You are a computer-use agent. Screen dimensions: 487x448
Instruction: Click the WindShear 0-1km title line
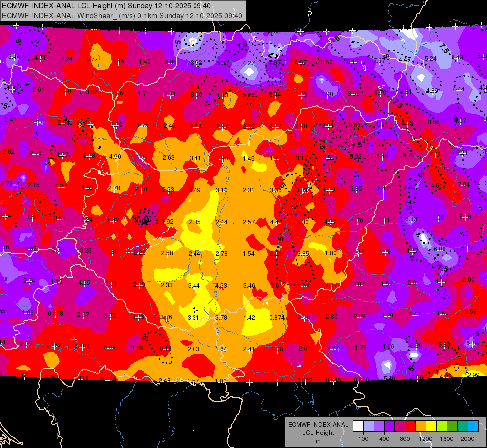pos(122,16)
